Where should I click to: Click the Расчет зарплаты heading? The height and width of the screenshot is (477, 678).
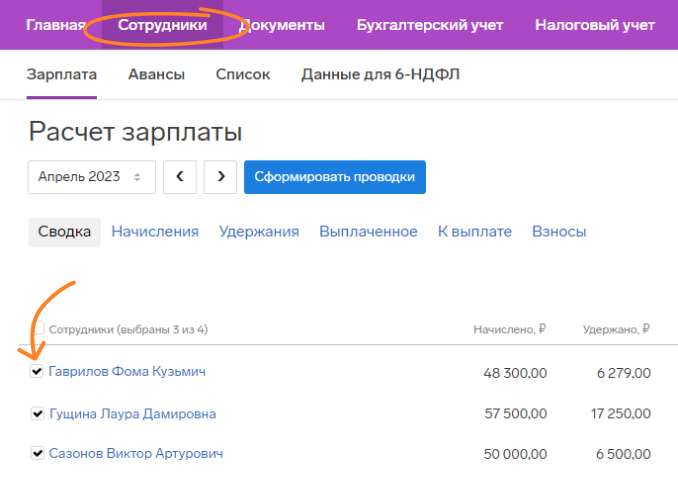pyautogui.click(x=135, y=131)
